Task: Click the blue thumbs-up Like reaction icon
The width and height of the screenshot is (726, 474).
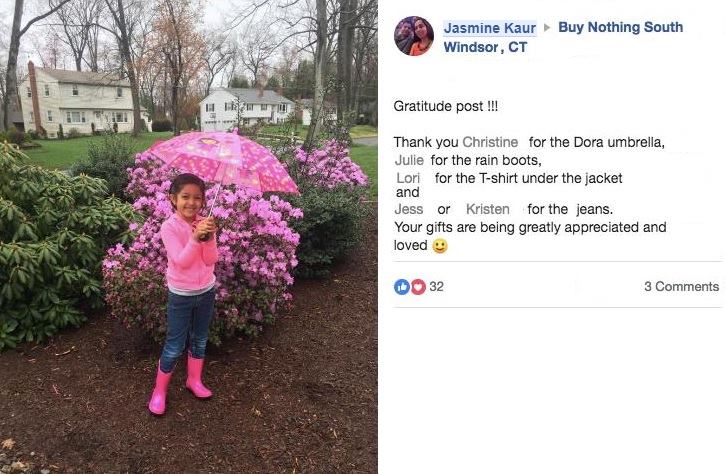Action: click(x=401, y=287)
